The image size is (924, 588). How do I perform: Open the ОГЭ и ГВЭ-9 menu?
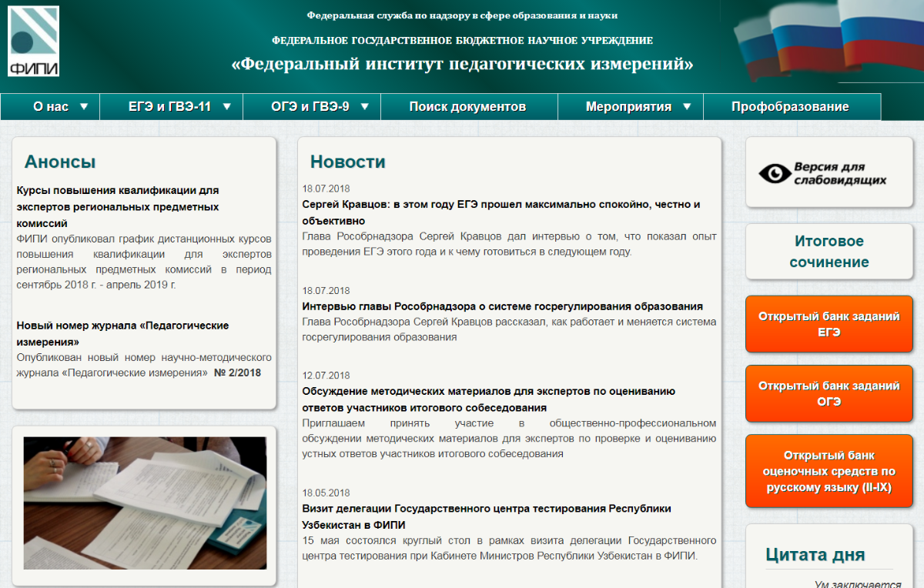[312, 107]
